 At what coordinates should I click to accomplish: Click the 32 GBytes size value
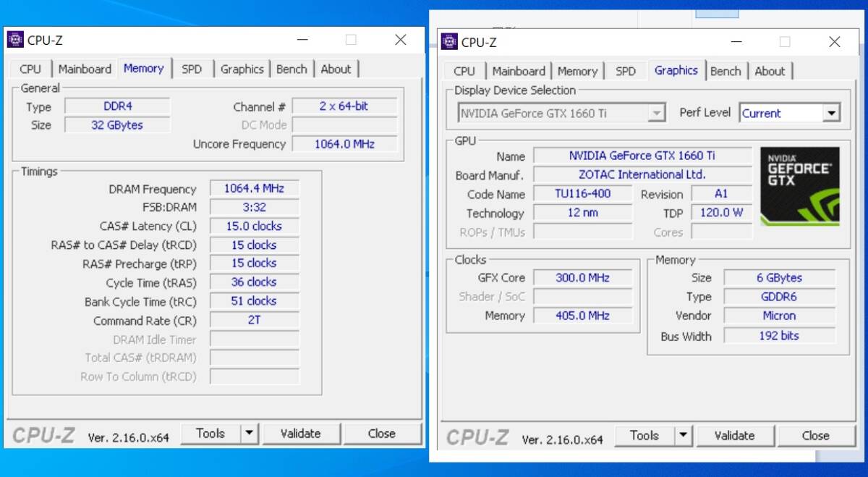click(x=117, y=125)
